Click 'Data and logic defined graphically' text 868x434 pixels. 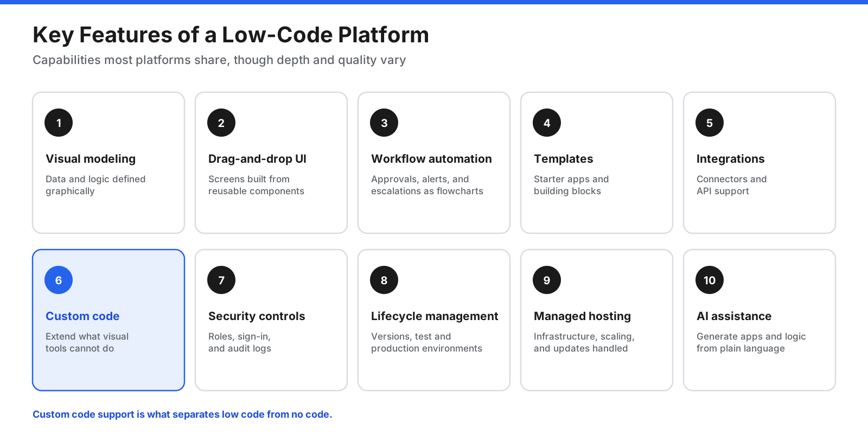click(95, 185)
